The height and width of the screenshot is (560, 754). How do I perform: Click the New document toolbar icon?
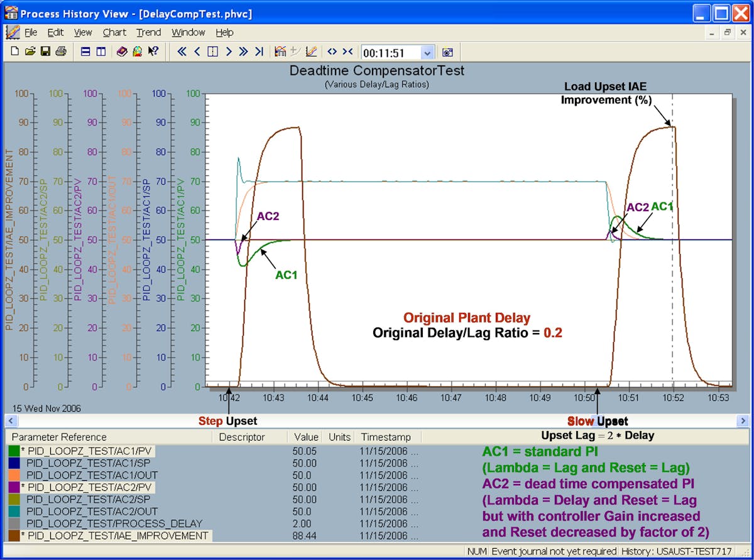(14, 52)
